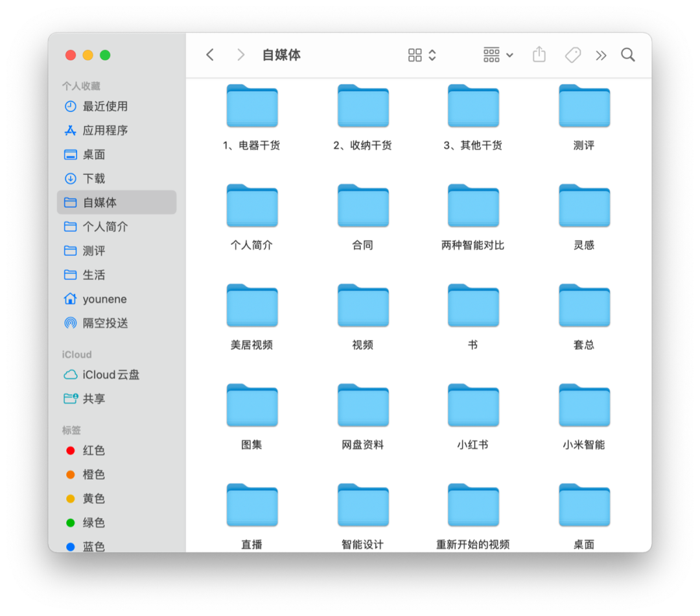Open 测评 in the sidebar

[117, 251]
